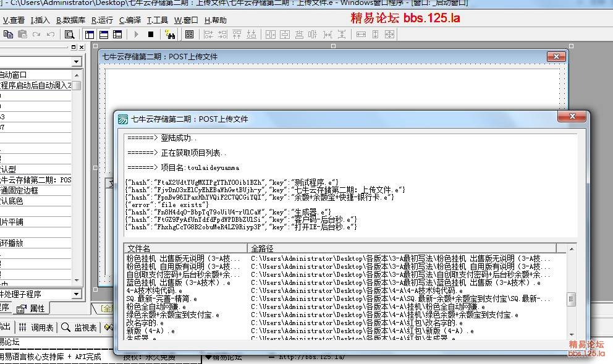The height and width of the screenshot is (364, 613).
Task: Click the align bottom edges icon
Action: (x=252, y=35)
